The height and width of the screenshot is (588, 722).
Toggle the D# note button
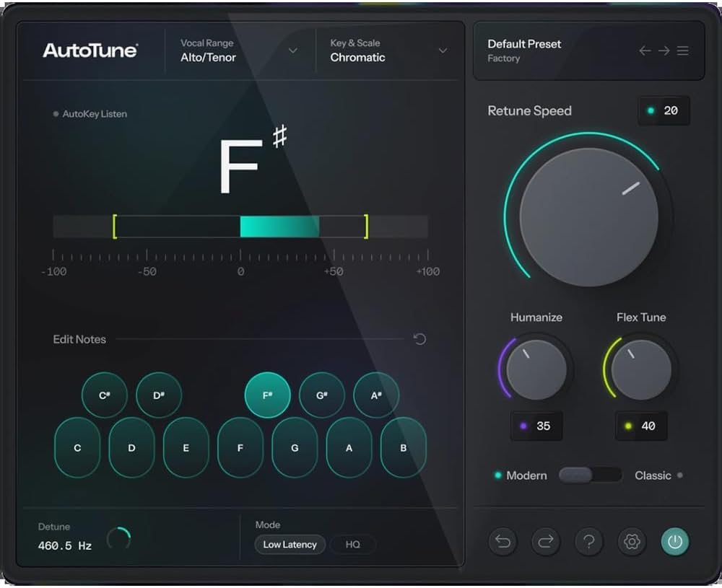[x=159, y=395]
